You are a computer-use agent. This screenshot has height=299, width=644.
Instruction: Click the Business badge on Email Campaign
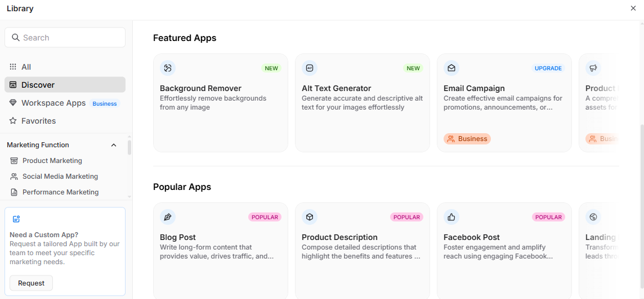click(467, 139)
